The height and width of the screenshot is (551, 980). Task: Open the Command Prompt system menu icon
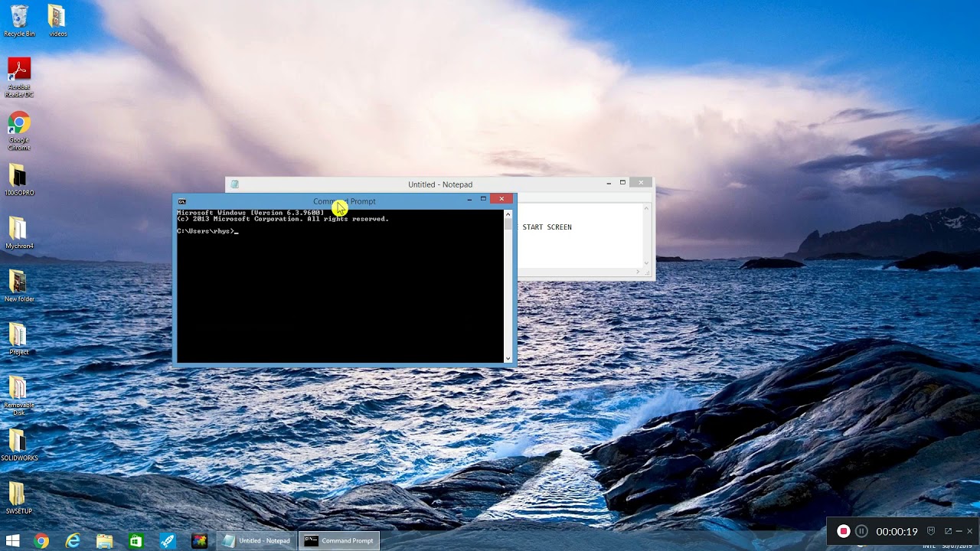coord(181,201)
